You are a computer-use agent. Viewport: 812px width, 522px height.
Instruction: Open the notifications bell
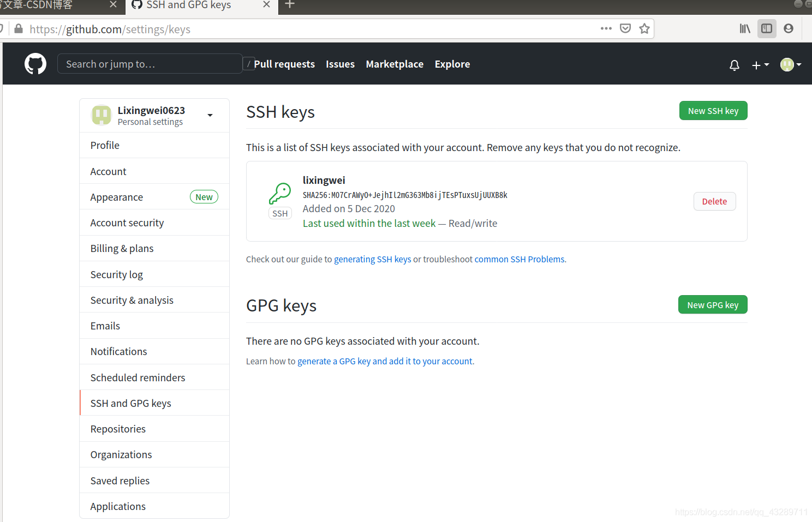tap(735, 65)
